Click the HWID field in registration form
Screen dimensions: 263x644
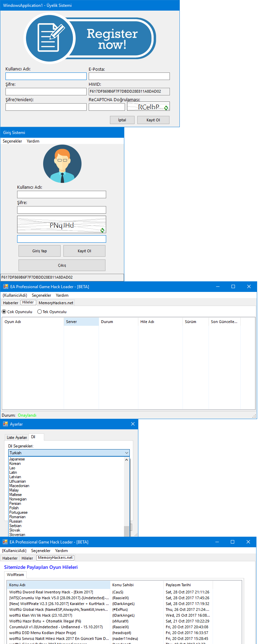129,92
